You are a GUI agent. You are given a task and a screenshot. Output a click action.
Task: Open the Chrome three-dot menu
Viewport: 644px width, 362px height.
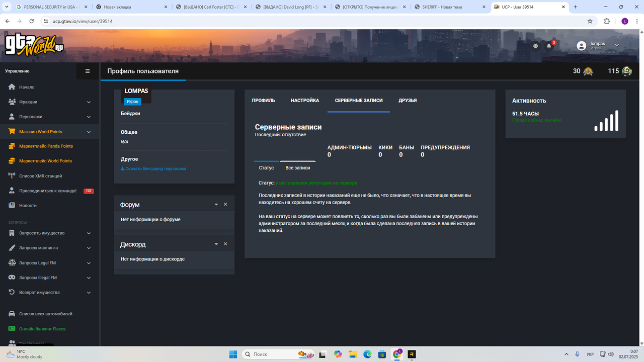[636, 21]
